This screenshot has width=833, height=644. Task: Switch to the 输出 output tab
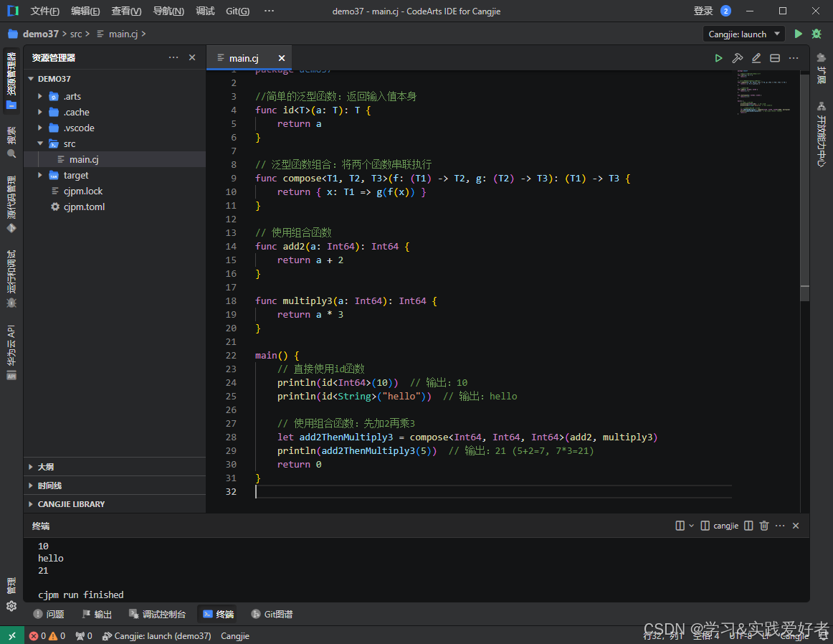[x=97, y=614]
